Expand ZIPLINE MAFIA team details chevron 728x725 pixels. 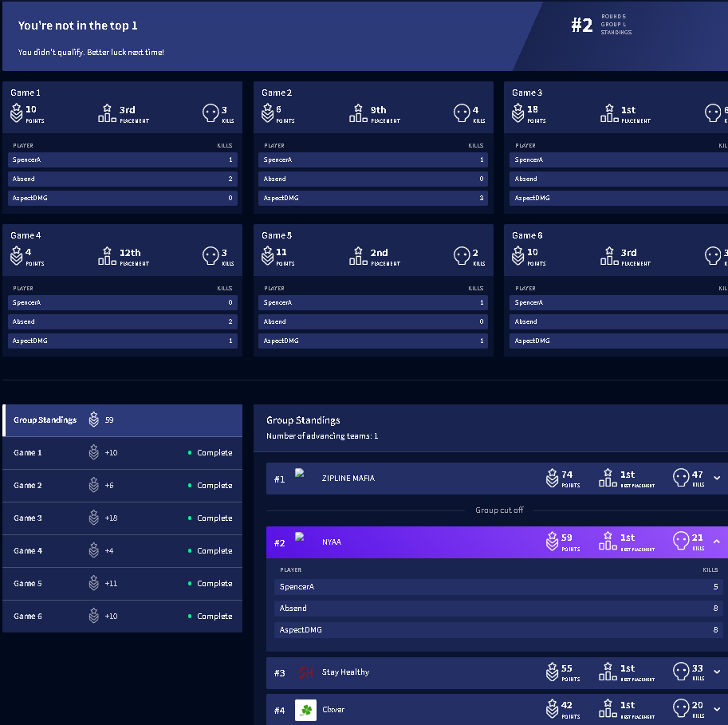717,478
